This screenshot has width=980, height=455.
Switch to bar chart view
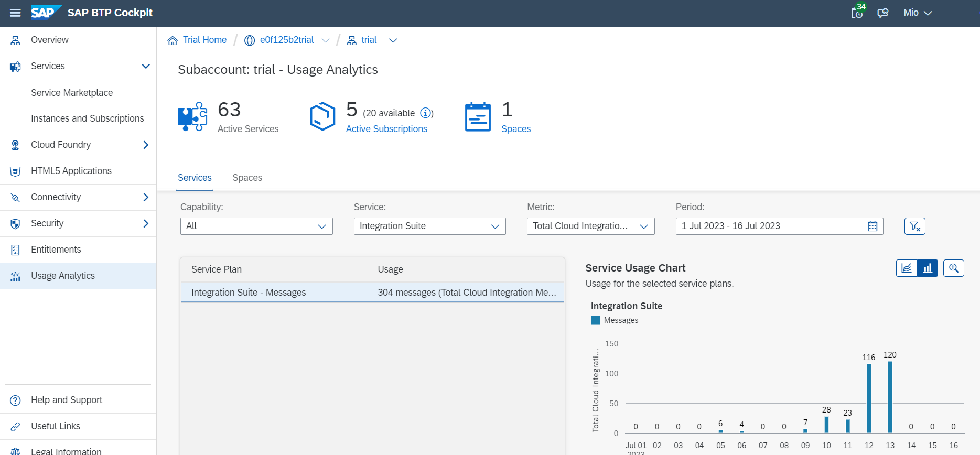(x=928, y=268)
